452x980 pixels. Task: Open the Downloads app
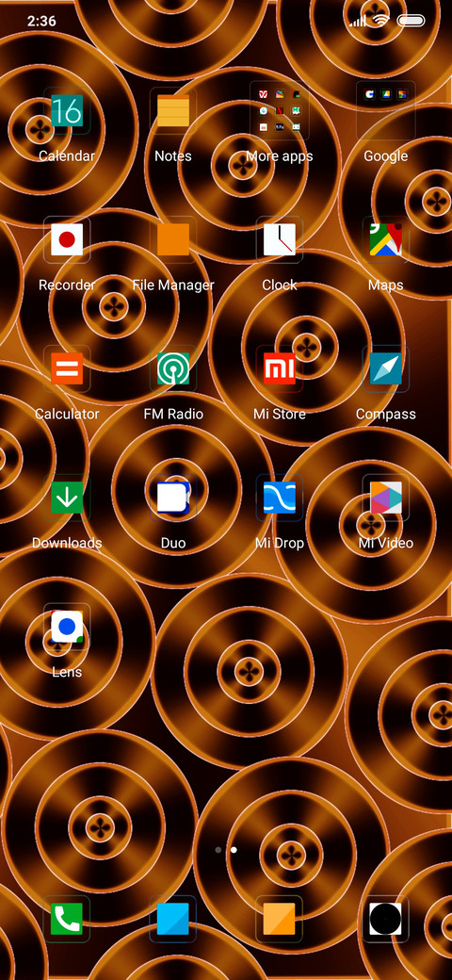point(67,498)
